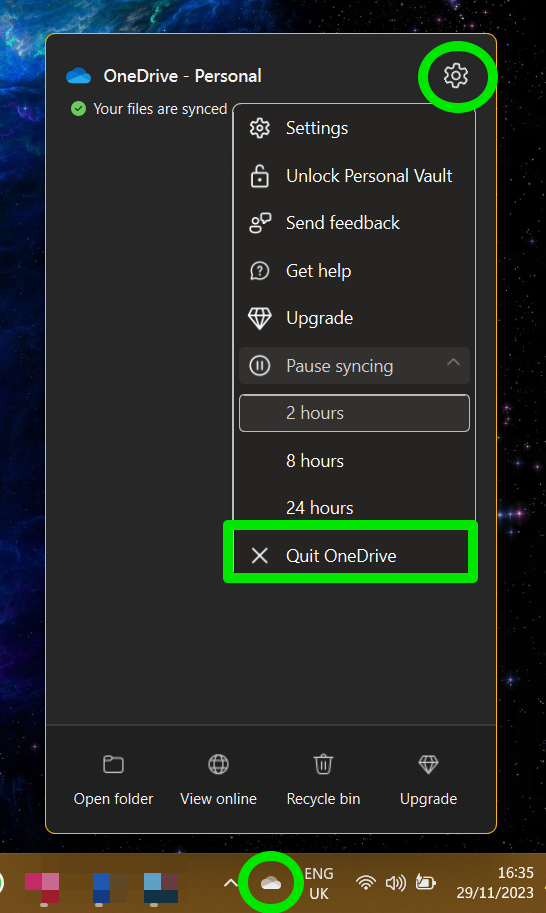This screenshot has width=546, height=913.
Task: Click the OneDrive cloud icon in the system tray
Action: point(271,883)
